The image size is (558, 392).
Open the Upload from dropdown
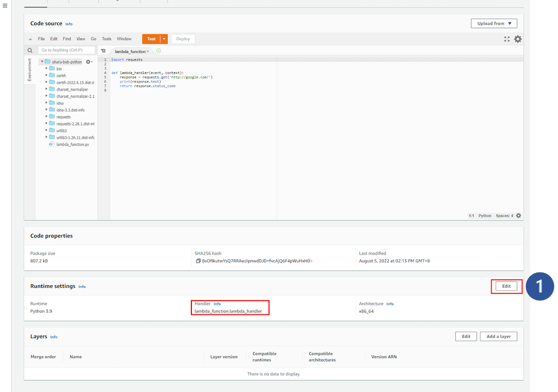point(494,23)
